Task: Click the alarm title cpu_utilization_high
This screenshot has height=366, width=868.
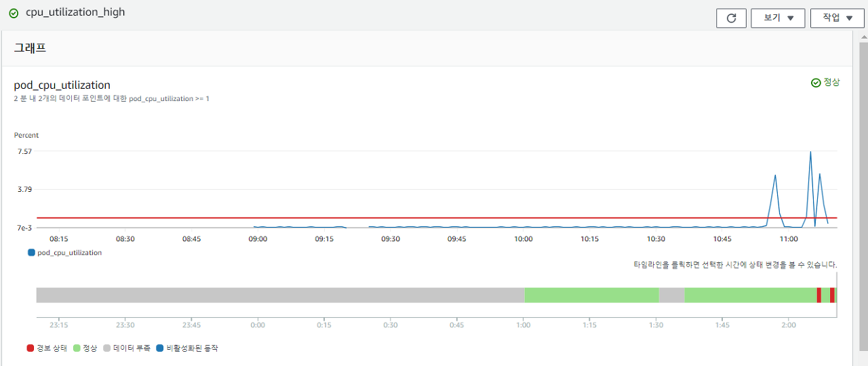Action: [x=75, y=12]
